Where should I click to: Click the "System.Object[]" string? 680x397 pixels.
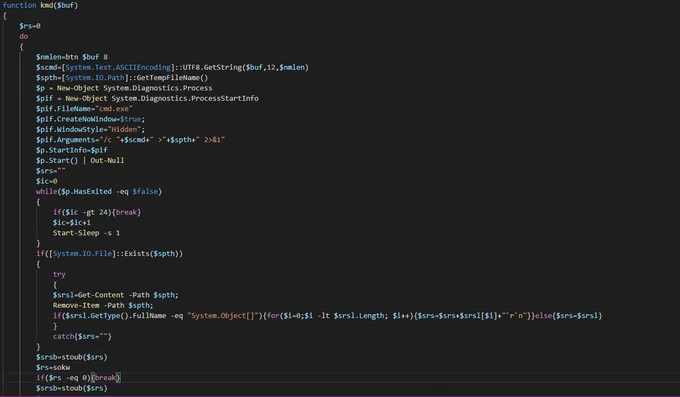[223, 316]
